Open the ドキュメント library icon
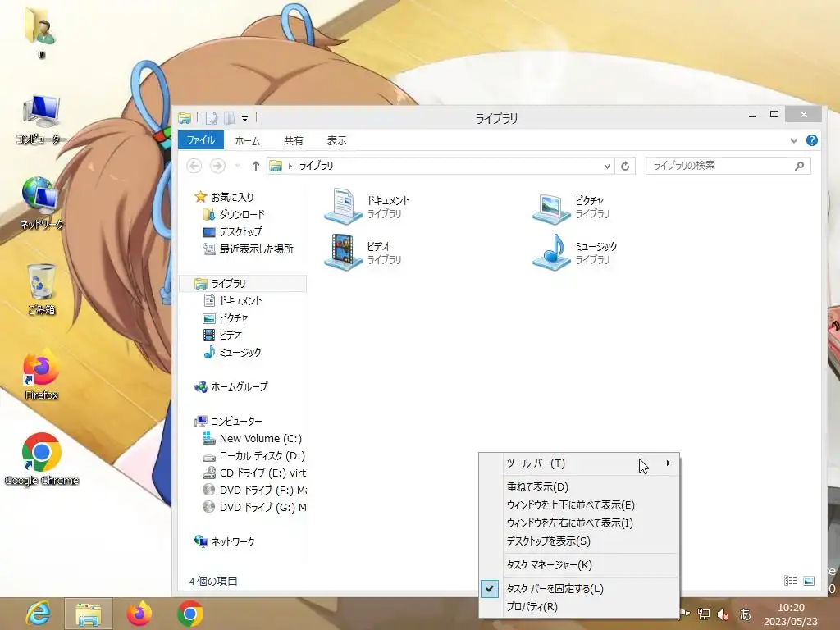This screenshot has width=840, height=630. (343, 206)
